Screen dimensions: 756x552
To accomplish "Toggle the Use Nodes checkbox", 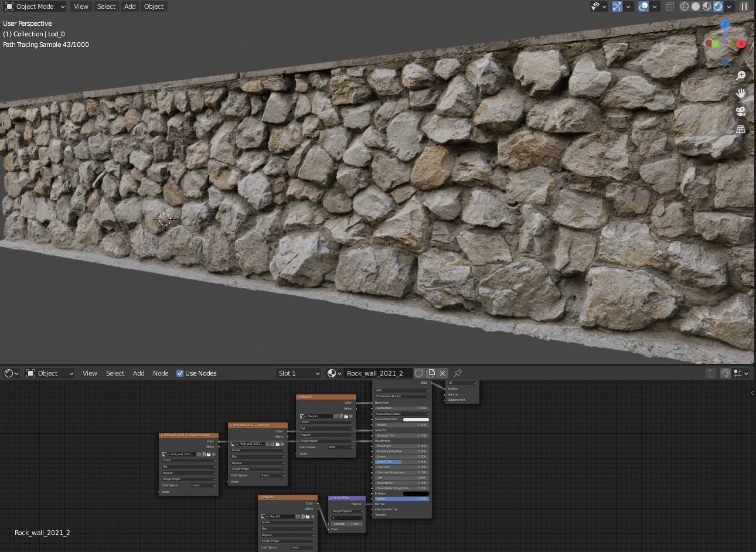I will tap(180, 373).
